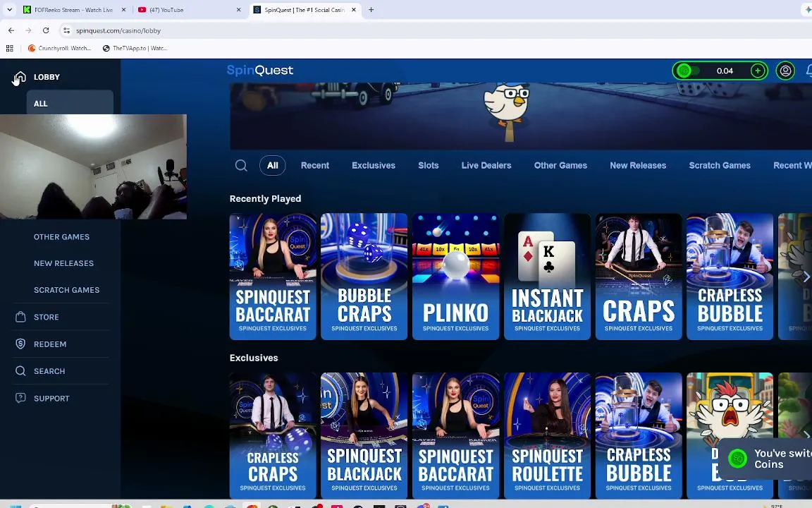Open Craps in Recently Played
Screen dimensions: 812x508
(x=639, y=277)
